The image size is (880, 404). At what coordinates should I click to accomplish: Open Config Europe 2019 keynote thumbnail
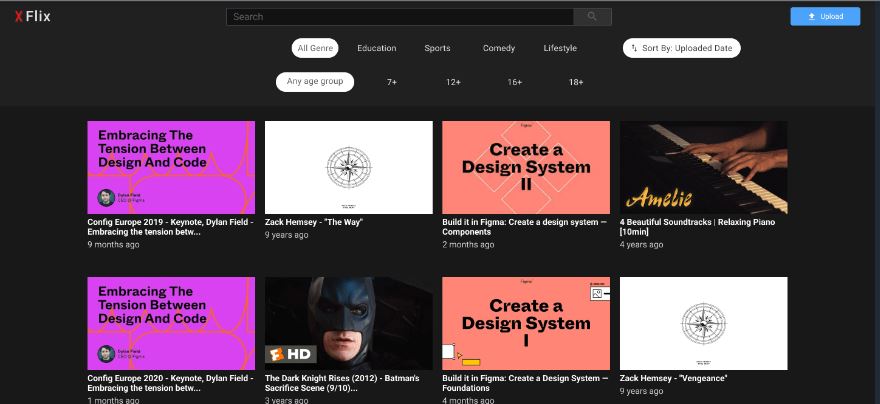pos(171,167)
